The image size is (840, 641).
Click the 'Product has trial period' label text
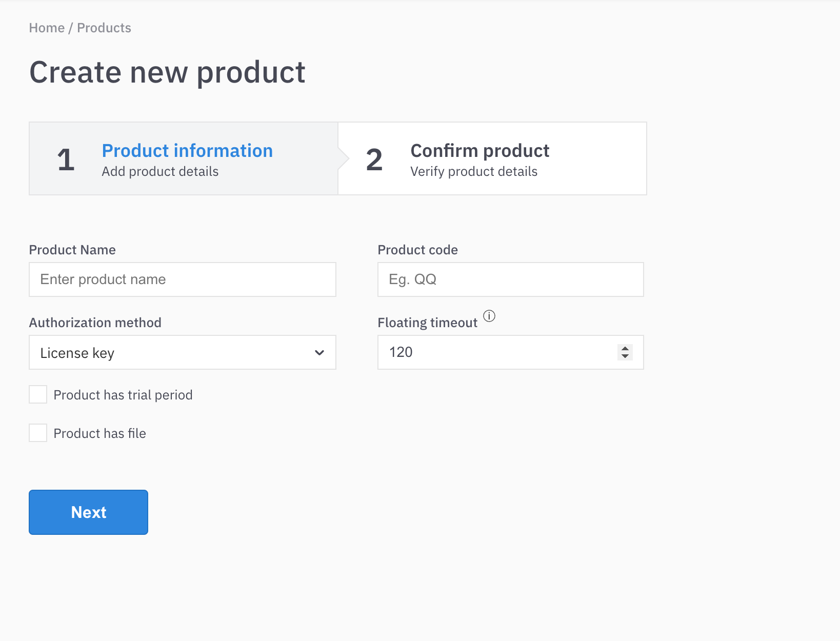pos(123,395)
